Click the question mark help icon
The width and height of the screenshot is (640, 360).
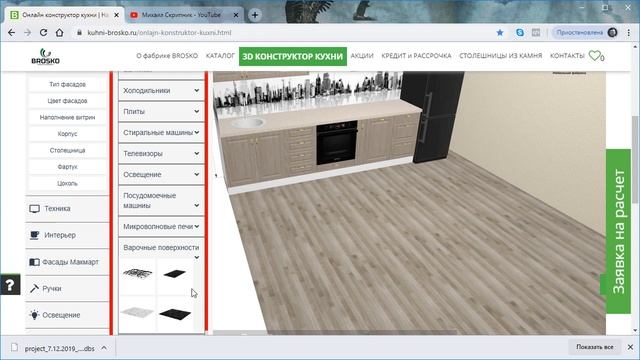(10, 284)
